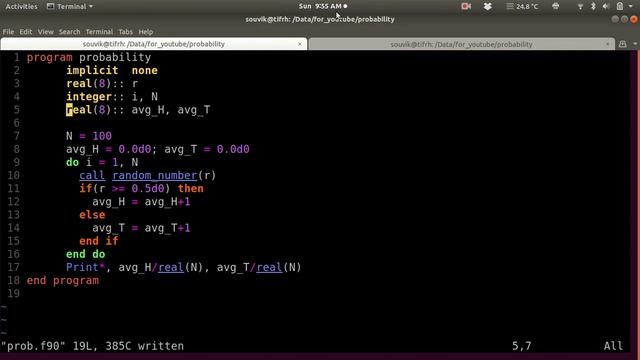640x360 pixels.
Task: Open the Terminal menu in menu bar
Action: pos(99,31)
